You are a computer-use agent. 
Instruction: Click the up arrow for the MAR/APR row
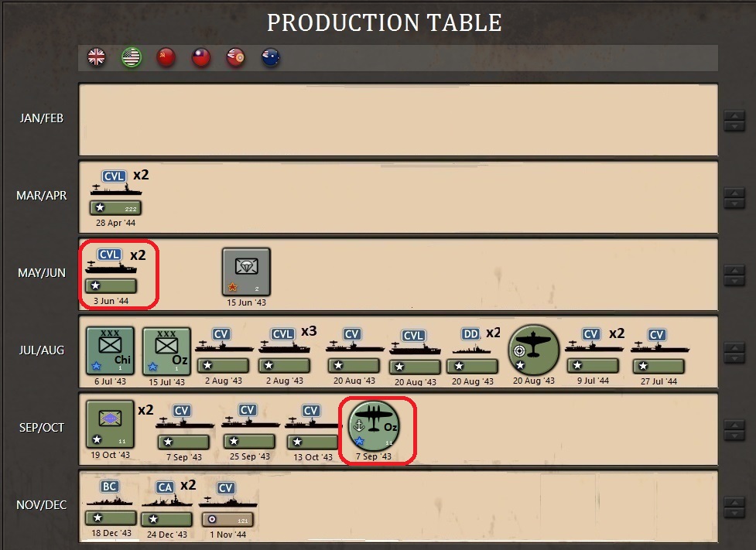point(734,193)
